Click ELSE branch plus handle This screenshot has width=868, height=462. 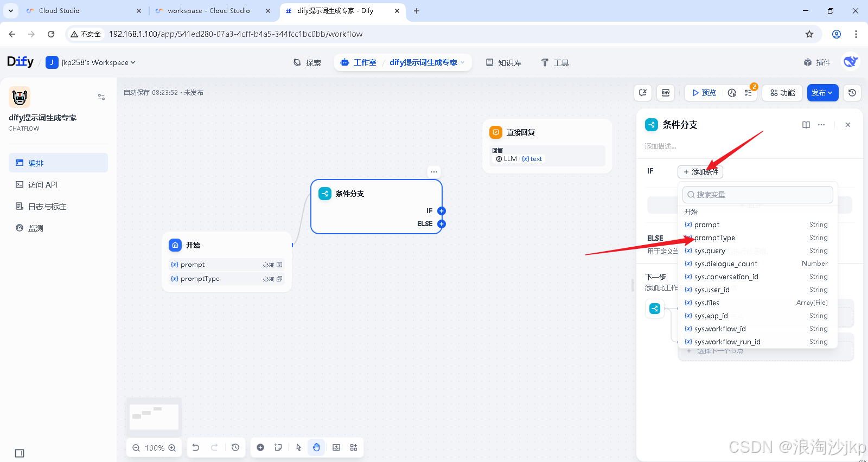pyautogui.click(x=442, y=224)
